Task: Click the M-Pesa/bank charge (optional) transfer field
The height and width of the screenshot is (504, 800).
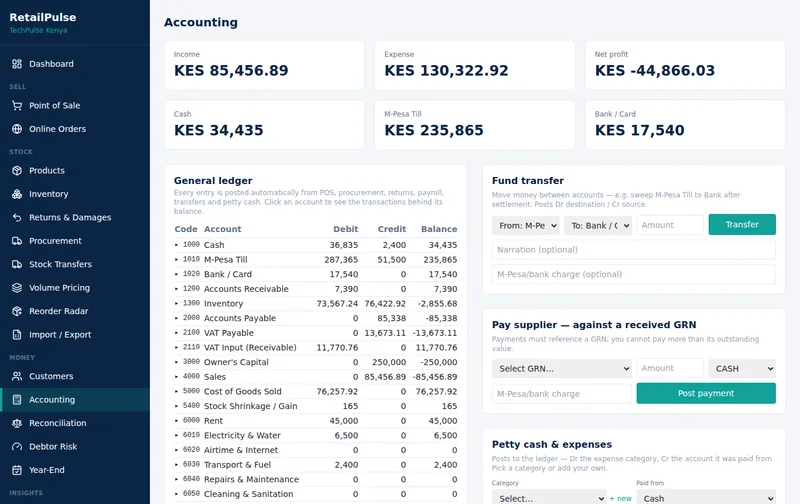Action: coord(634,274)
